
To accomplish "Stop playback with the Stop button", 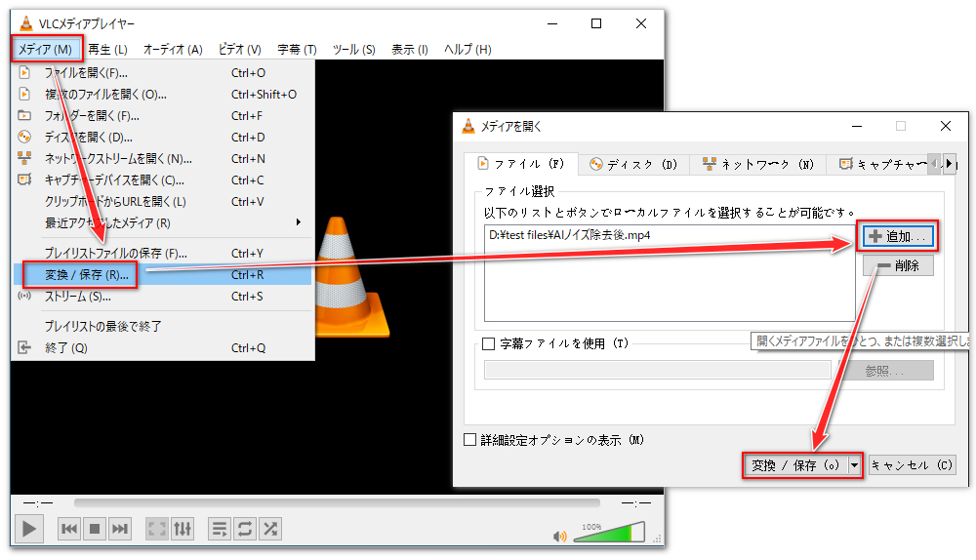I will click(x=95, y=529).
